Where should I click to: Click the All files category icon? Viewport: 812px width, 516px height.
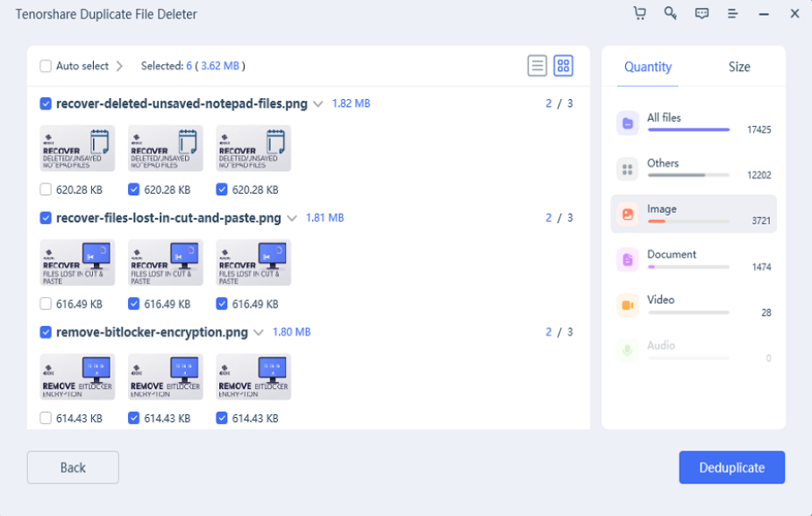(627, 124)
